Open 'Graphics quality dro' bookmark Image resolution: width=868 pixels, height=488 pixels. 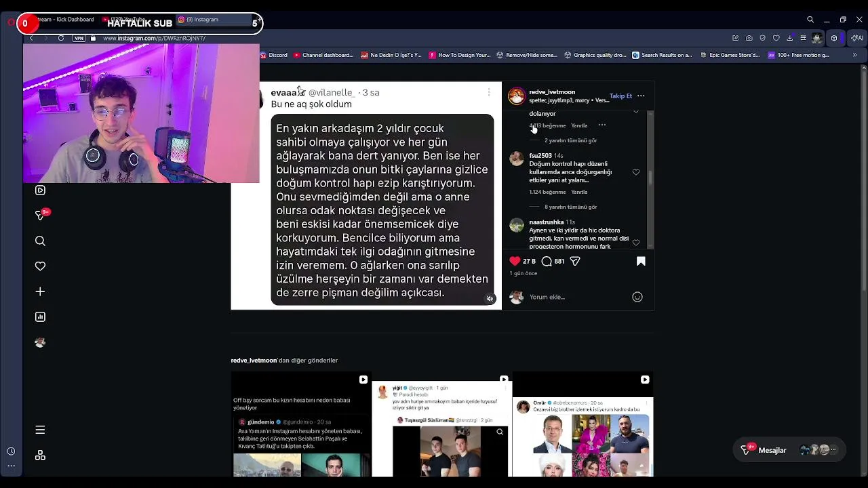click(x=595, y=55)
